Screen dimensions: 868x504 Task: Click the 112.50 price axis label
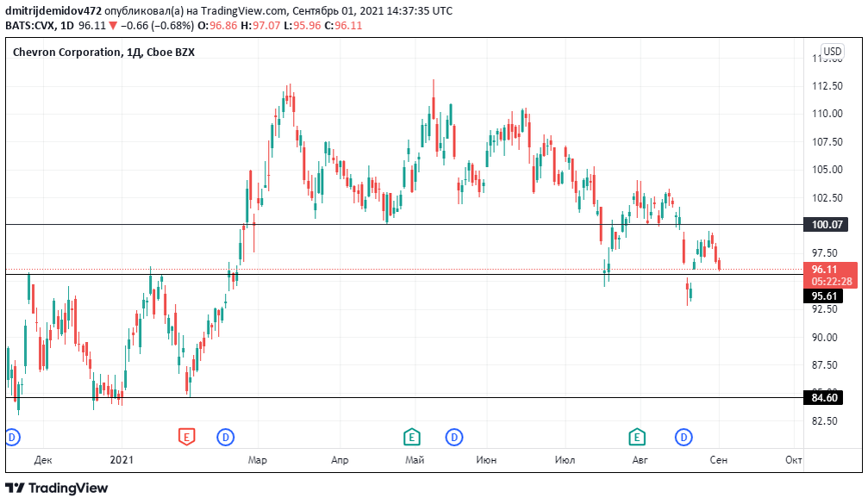click(x=827, y=86)
